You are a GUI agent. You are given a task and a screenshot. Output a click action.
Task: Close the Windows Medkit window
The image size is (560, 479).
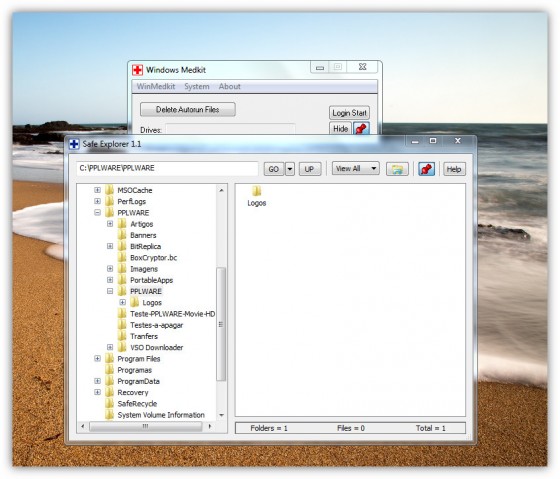362,67
